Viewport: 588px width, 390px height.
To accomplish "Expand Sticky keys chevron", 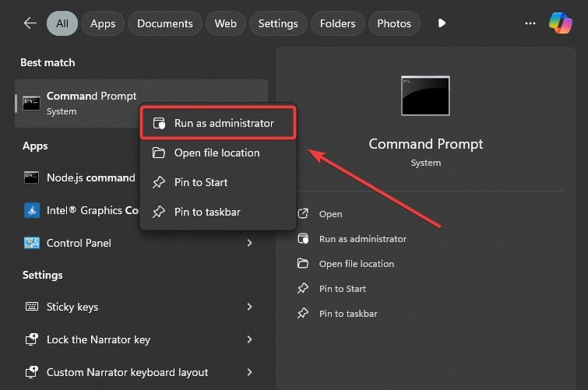I will [x=250, y=307].
